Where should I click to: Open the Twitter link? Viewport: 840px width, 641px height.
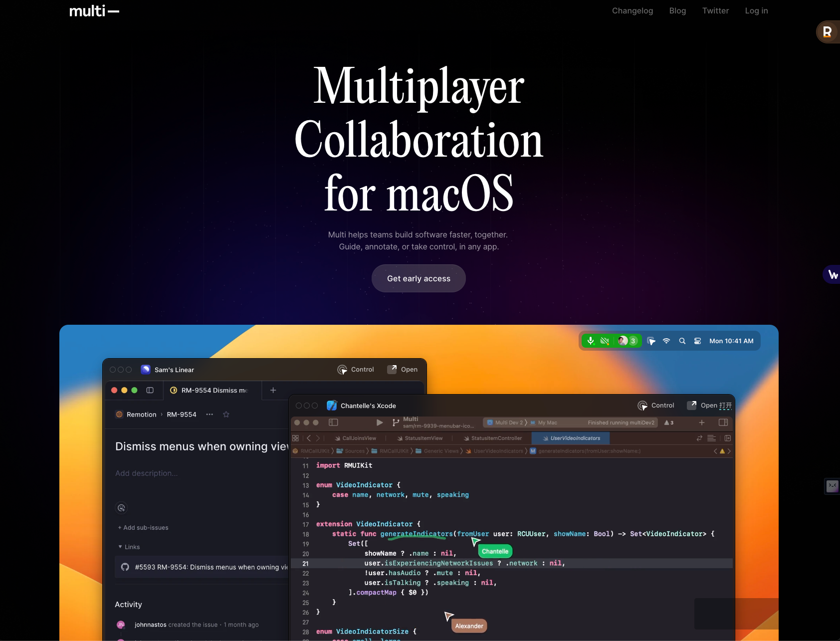click(715, 10)
